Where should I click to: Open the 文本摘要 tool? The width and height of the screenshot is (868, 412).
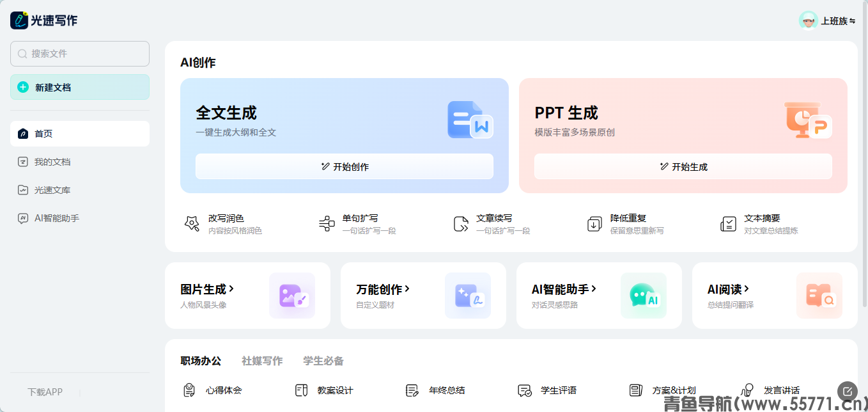[x=760, y=224]
